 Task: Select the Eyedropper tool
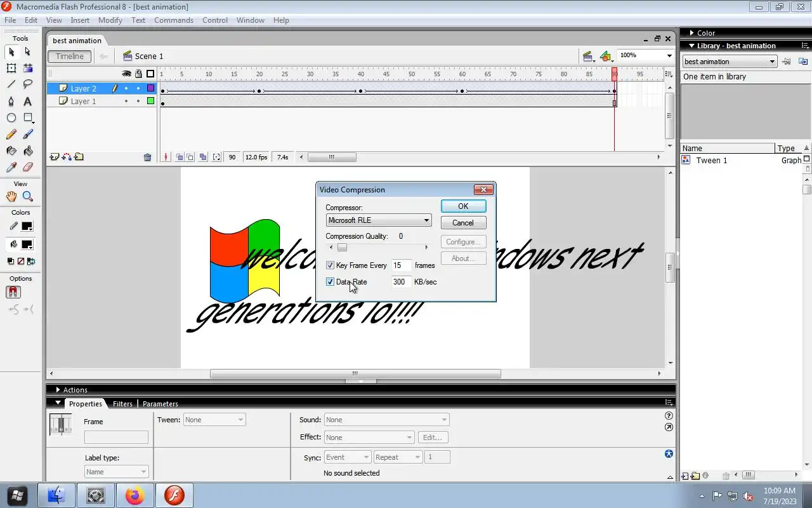11,168
